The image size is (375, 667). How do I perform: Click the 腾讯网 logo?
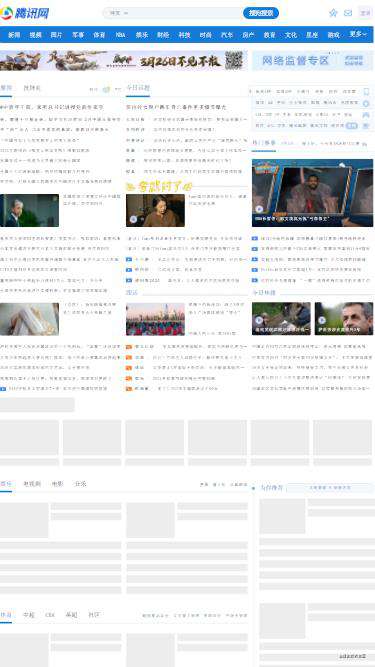[x=25, y=13]
